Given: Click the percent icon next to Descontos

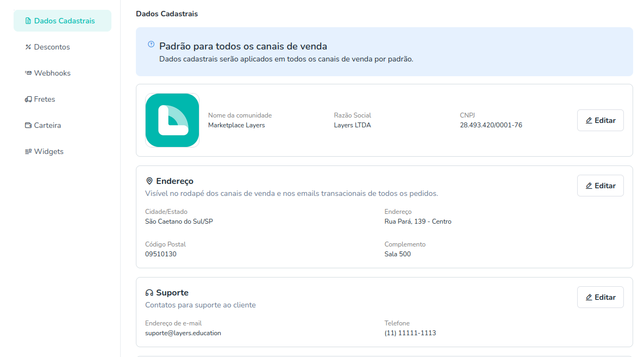Looking at the screenshot, I should pos(27,47).
